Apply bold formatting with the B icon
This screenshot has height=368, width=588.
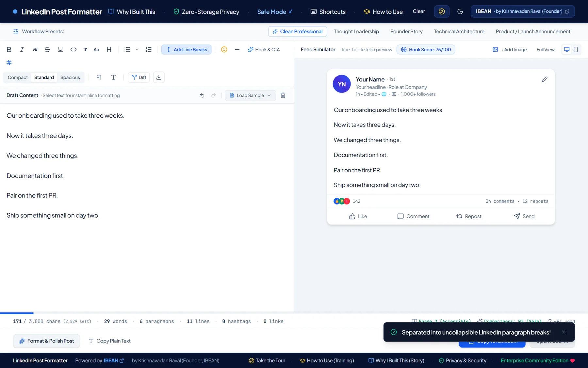[x=9, y=50]
